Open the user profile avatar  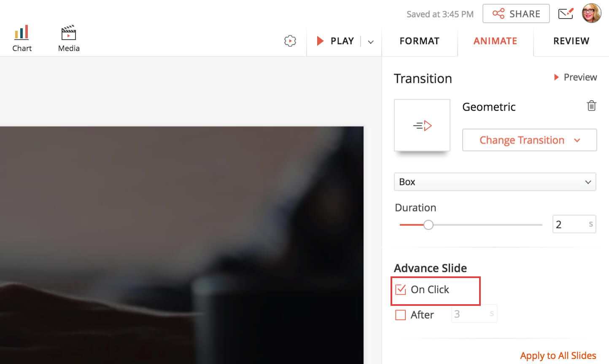(x=591, y=13)
